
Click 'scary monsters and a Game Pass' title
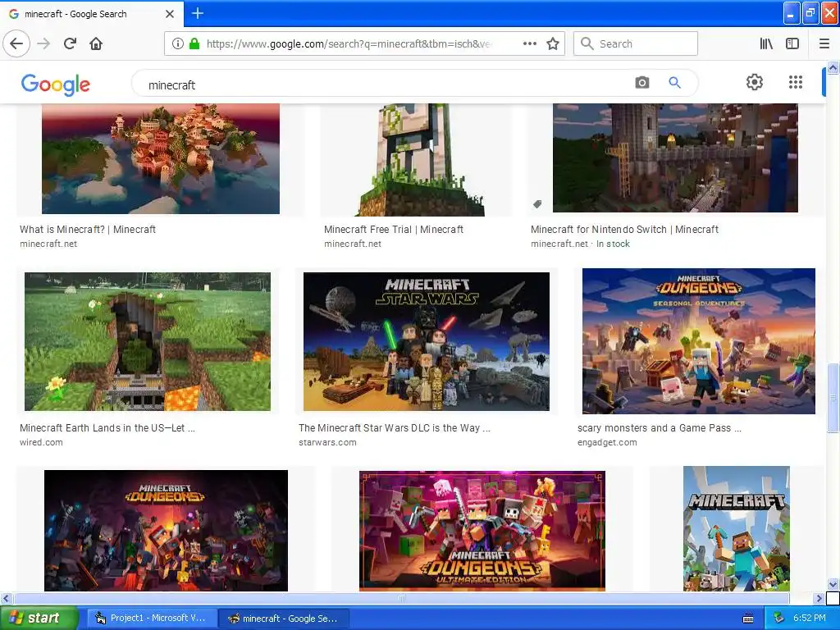tap(660, 428)
